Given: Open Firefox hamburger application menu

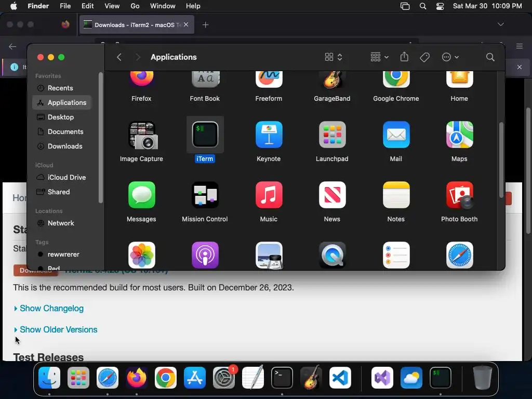Looking at the screenshot, I should click(520, 46).
